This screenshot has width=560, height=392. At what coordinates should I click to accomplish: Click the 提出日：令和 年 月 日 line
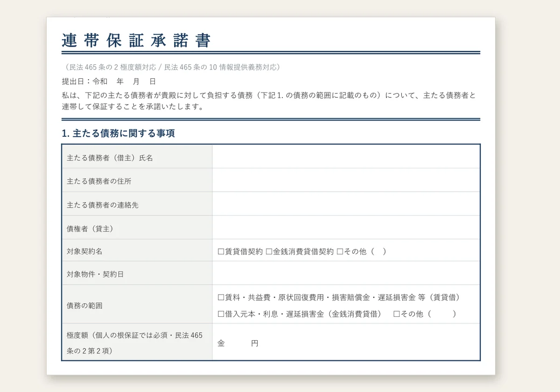[109, 81]
